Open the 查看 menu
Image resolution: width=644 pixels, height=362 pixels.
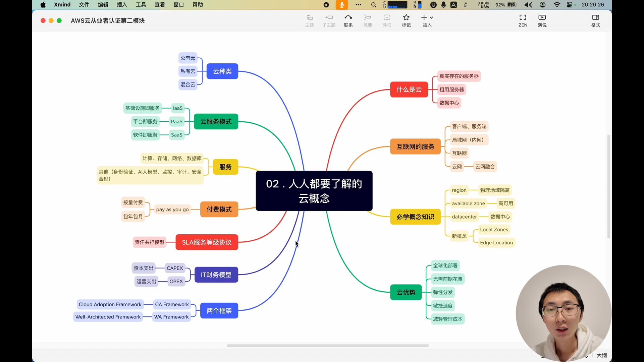coord(160,5)
